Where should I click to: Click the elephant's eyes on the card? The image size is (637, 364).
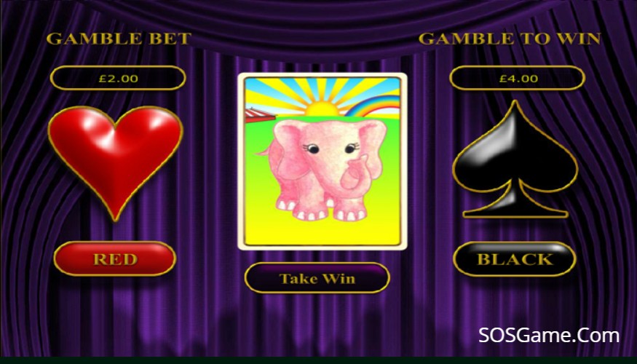(331, 149)
